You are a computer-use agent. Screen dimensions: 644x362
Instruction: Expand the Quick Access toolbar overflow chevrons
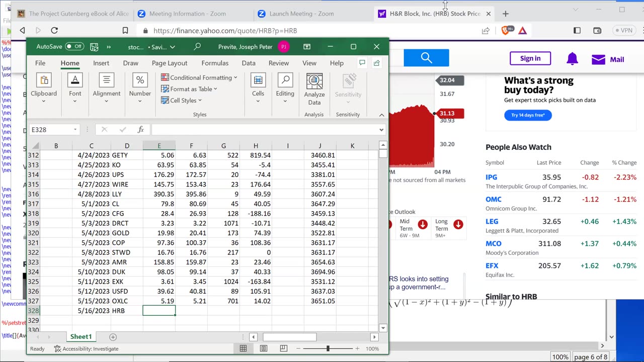tap(109, 47)
